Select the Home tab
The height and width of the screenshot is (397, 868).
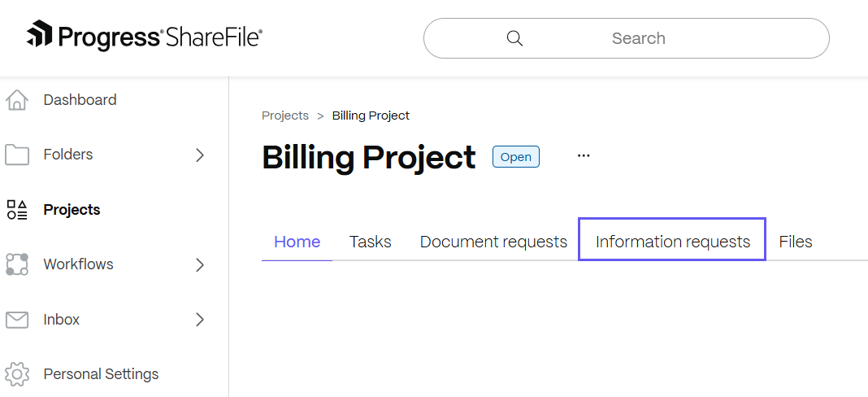pos(297,242)
